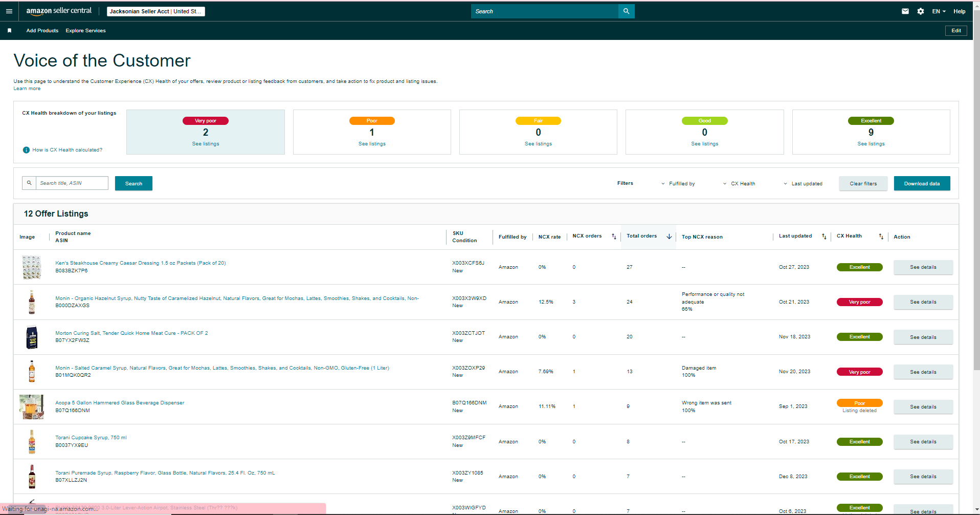Click the Download data button

point(922,183)
